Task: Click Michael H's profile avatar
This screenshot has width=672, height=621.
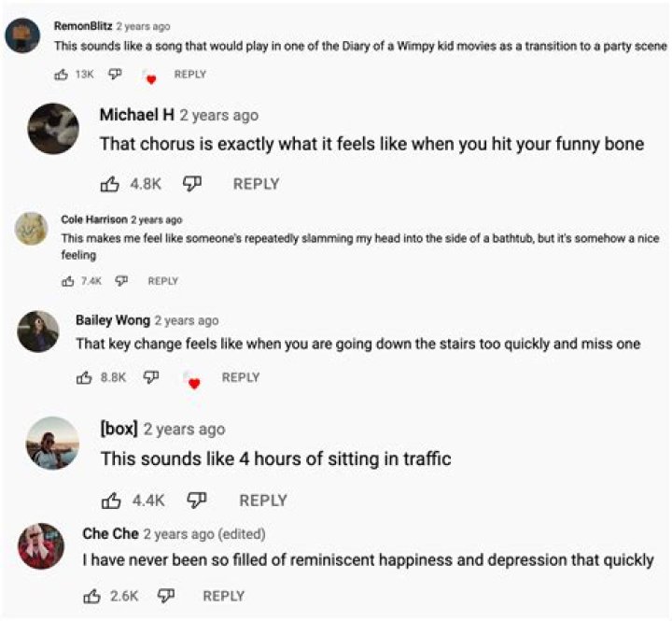Action: point(52,129)
